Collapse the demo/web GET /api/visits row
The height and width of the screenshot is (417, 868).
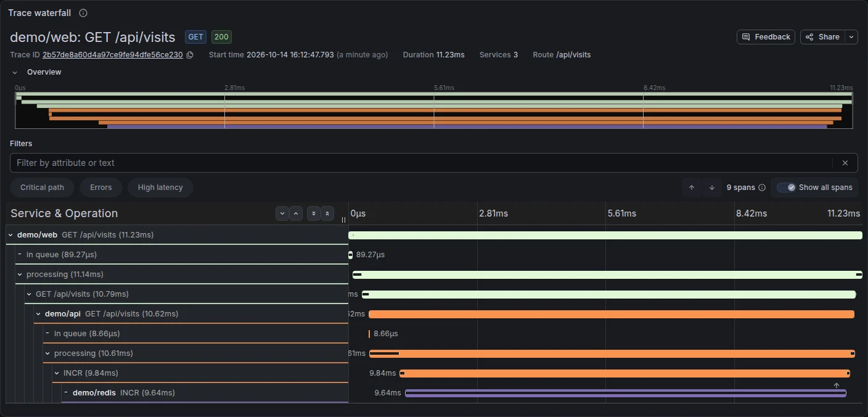pyautogui.click(x=10, y=235)
